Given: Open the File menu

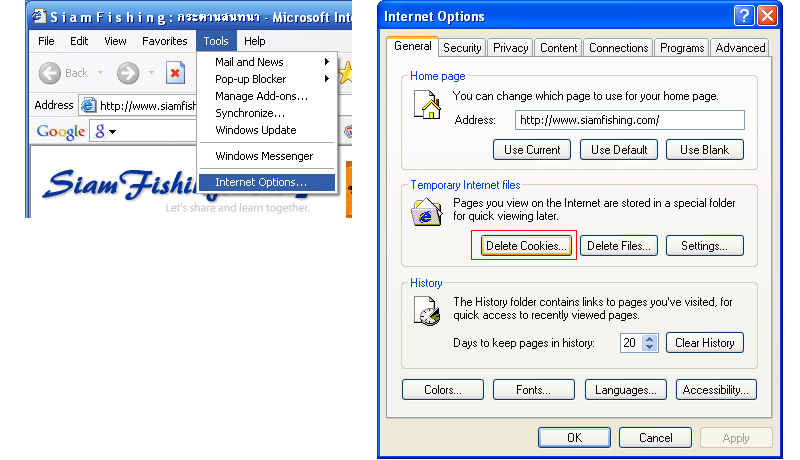Looking at the screenshot, I should (46, 41).
